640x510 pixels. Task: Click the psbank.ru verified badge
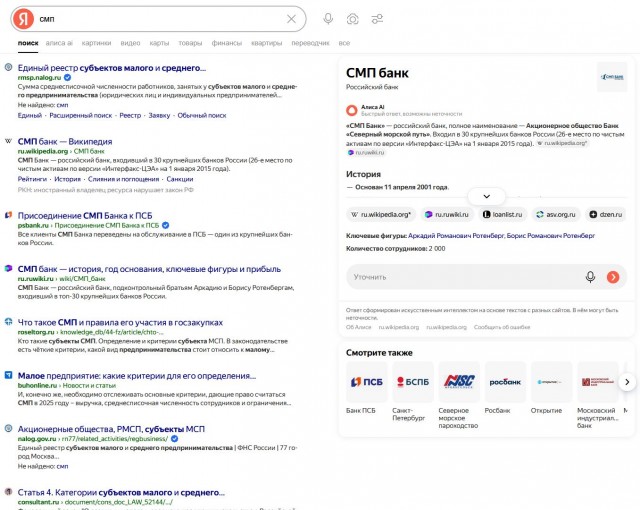tap(165, 225)
